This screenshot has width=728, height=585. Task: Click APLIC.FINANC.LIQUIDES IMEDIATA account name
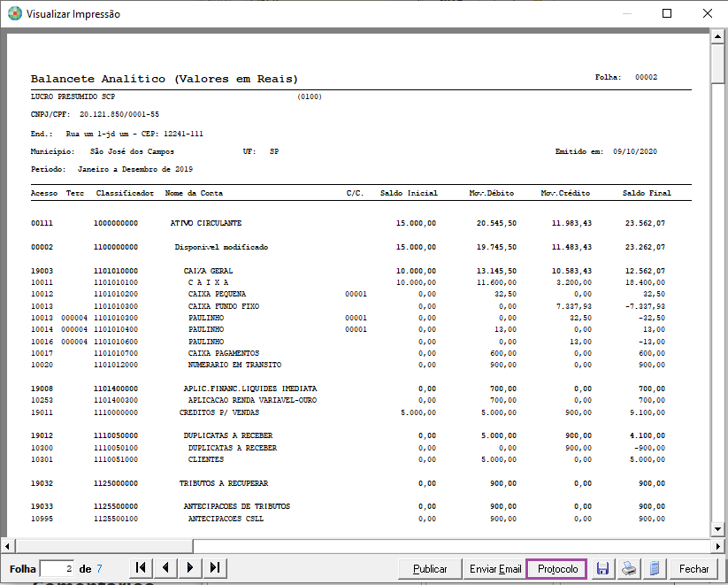pos(250,389)
